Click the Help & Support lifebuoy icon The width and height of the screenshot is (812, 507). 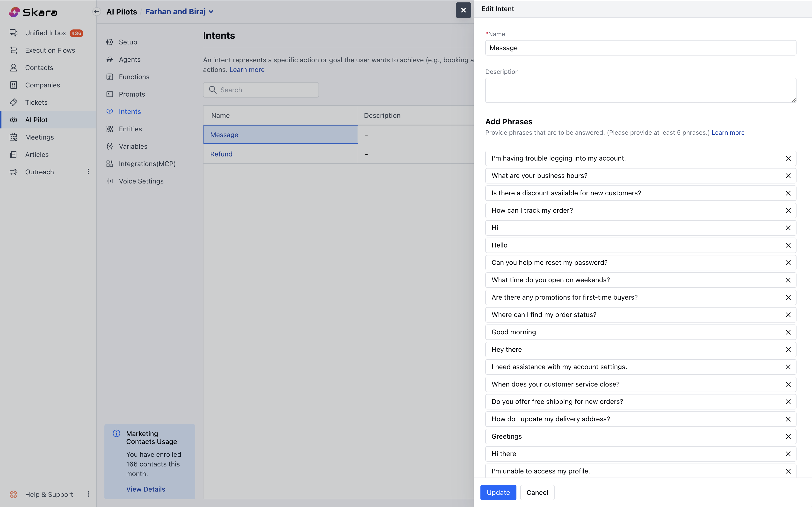pos(14,494)
